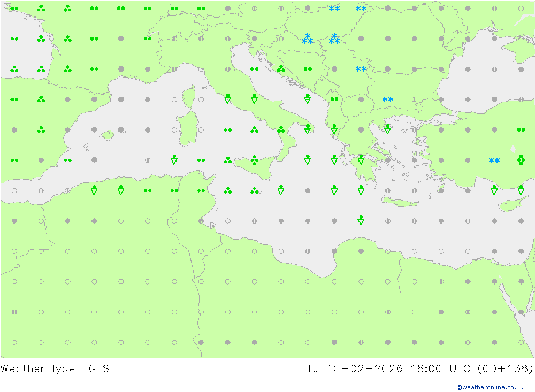This screenshot has width=535, height=392.
Task: Click the island of Cyprus on the map
Action: [x=511, y=204]
